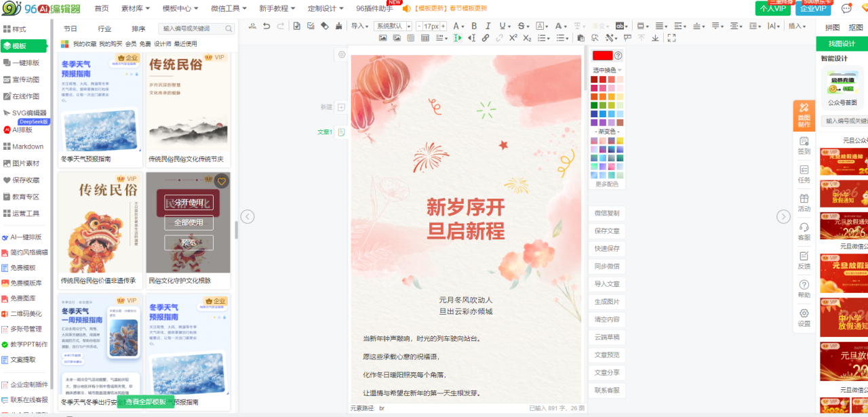Click the fullscreen editor icon
This screenshot has width=868, height=417.
coord(671,39)
